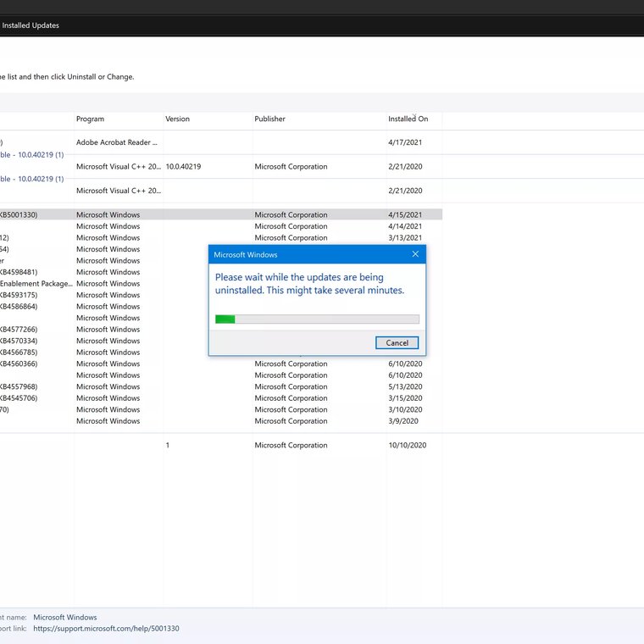Select the KB5001330 update row
This screenshot has width=644, height=644.
tap(221, 214)
